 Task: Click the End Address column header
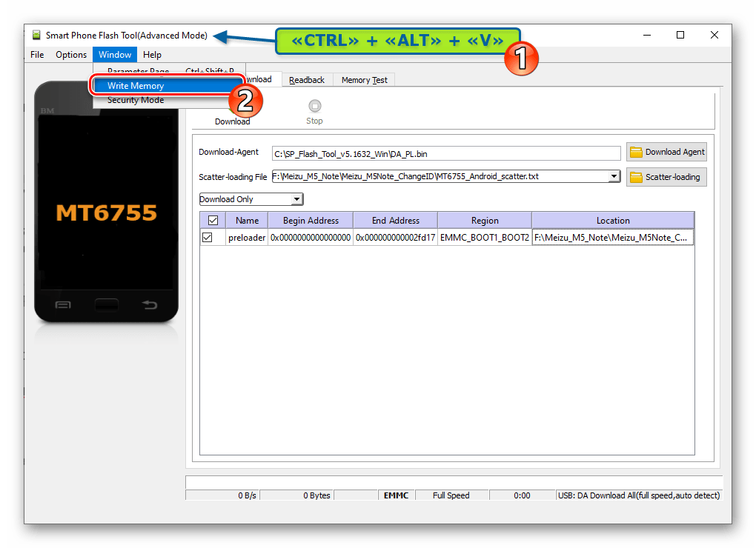[x=396, y=221]
